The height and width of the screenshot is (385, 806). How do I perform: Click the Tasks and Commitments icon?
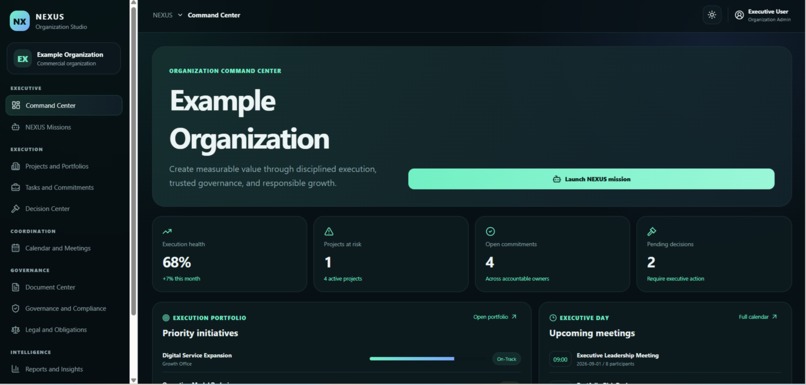pos(16,188)
